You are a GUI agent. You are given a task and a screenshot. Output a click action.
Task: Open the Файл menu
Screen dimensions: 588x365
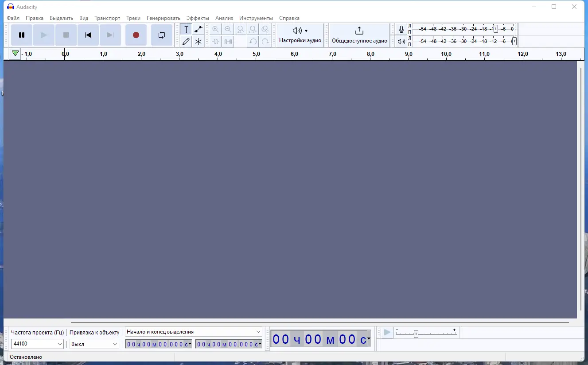coord(13,18)
